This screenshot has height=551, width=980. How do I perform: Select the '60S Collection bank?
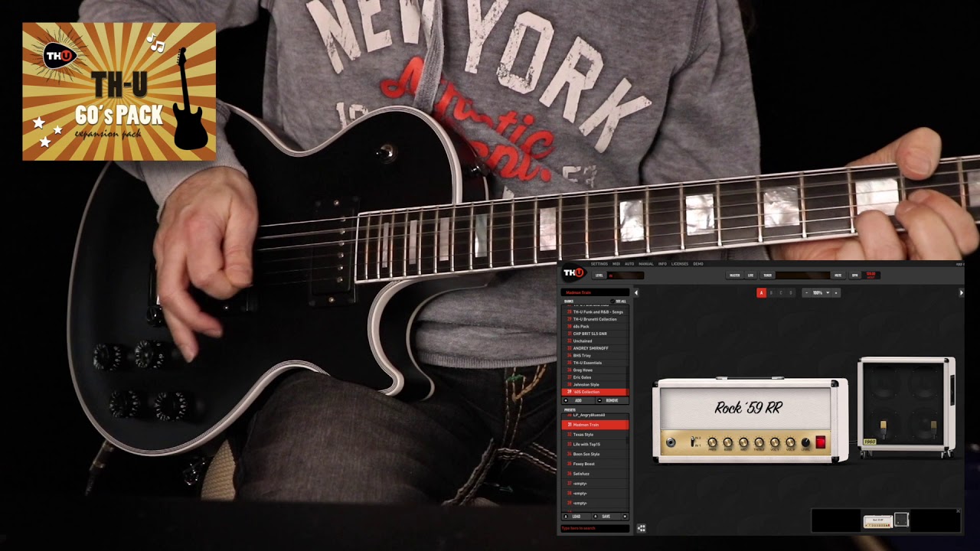pyautogui.click(x=595, y=392)
